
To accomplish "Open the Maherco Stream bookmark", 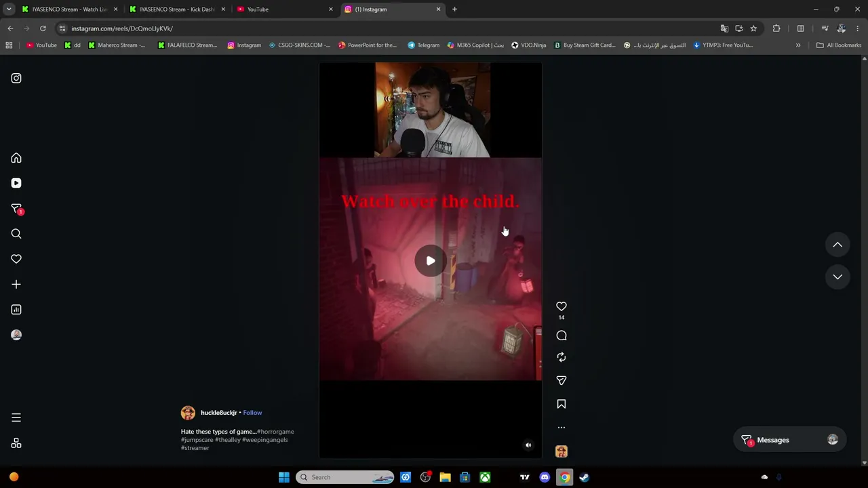I will (117, 45).
